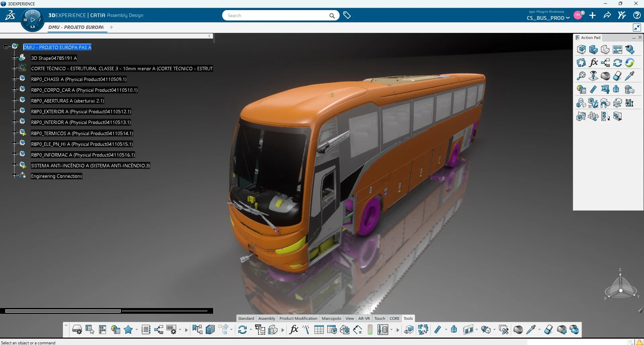This screenshot has height=345, width=644.
Task: Pick a color with the eyedropper in Action Pad
Action: [x=630, y=76]
